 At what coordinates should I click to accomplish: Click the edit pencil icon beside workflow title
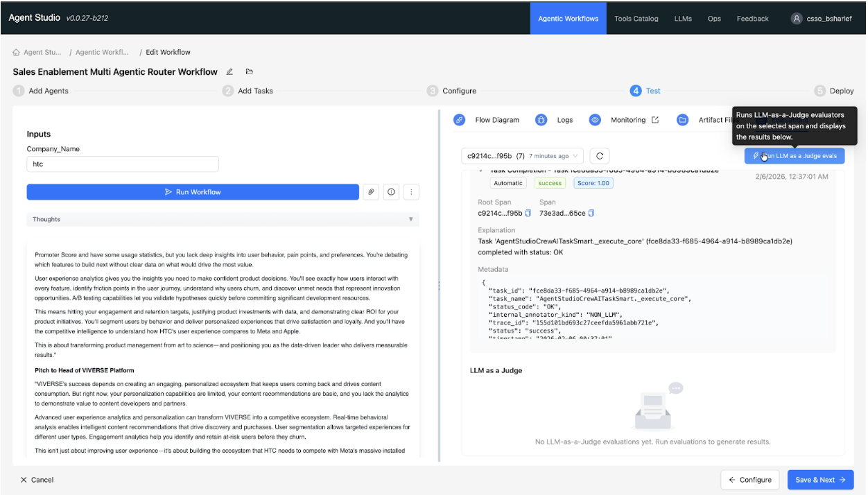tap(229, 72)
